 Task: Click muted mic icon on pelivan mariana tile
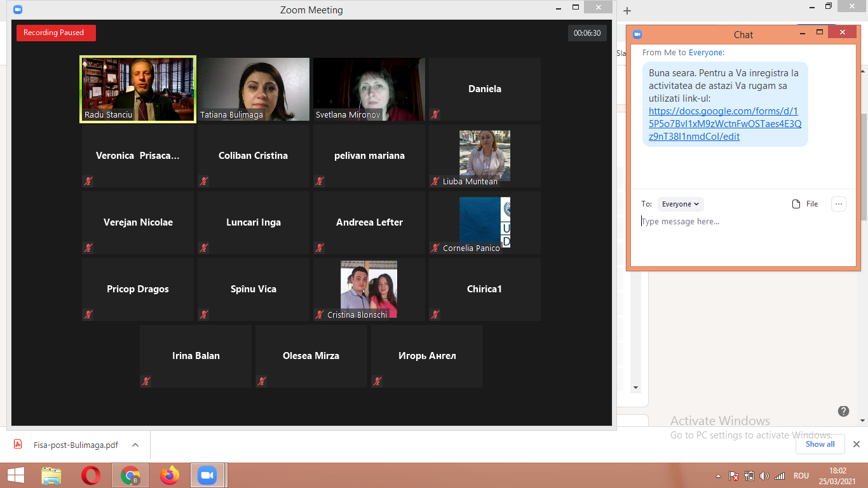[320, 181]
